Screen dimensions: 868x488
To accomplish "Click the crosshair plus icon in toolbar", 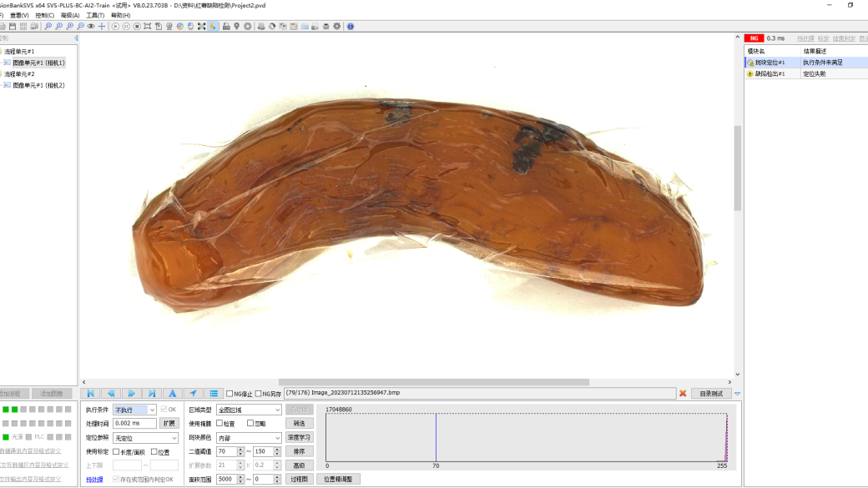I will click(102, 26).
